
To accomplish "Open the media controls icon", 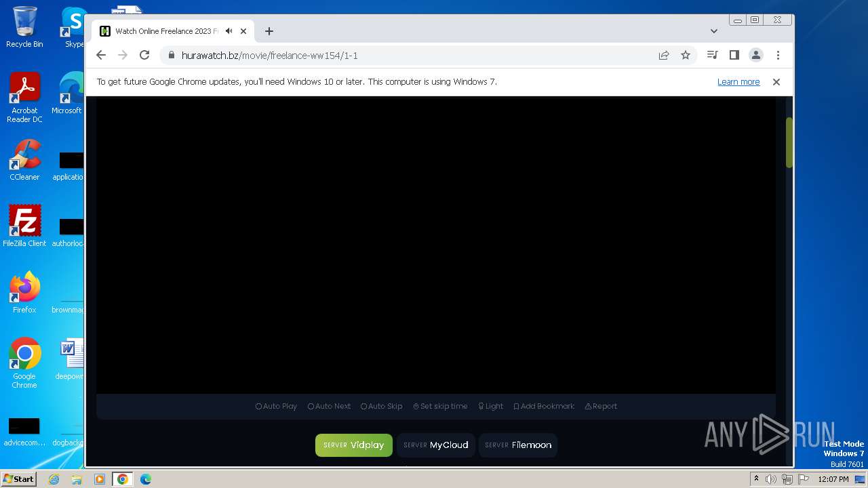I will (712, 56).
